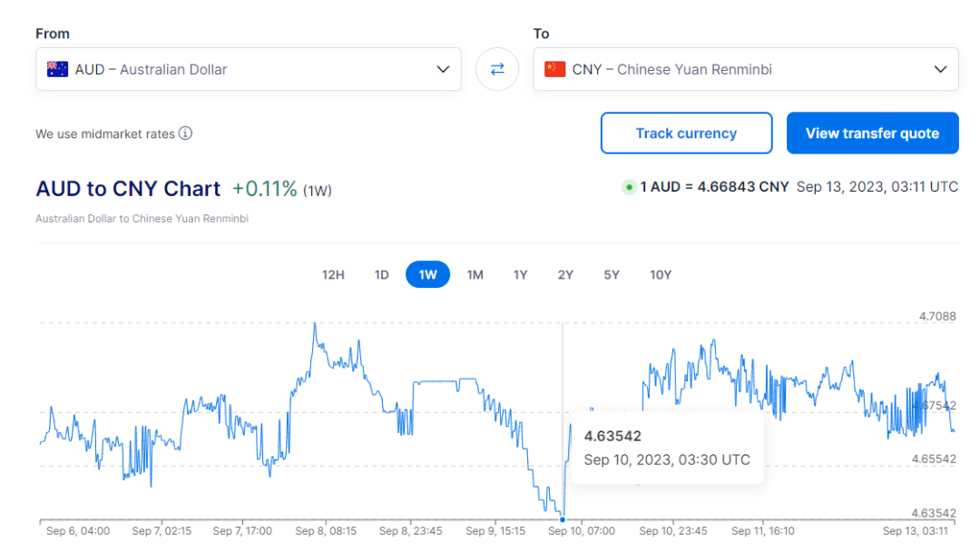
Task: Switch chart to 1D range
Action: click(x=382, y=274)
